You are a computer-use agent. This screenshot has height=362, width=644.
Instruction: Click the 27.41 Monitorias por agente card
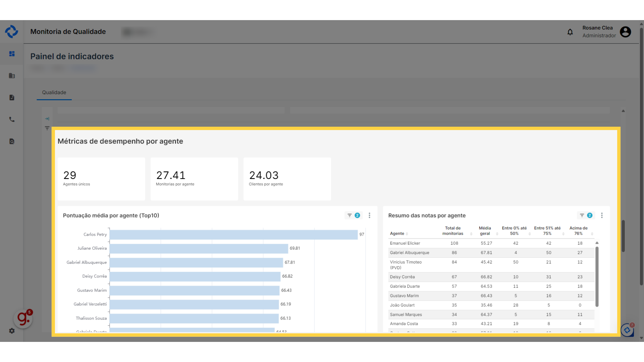tap(194, 179)
